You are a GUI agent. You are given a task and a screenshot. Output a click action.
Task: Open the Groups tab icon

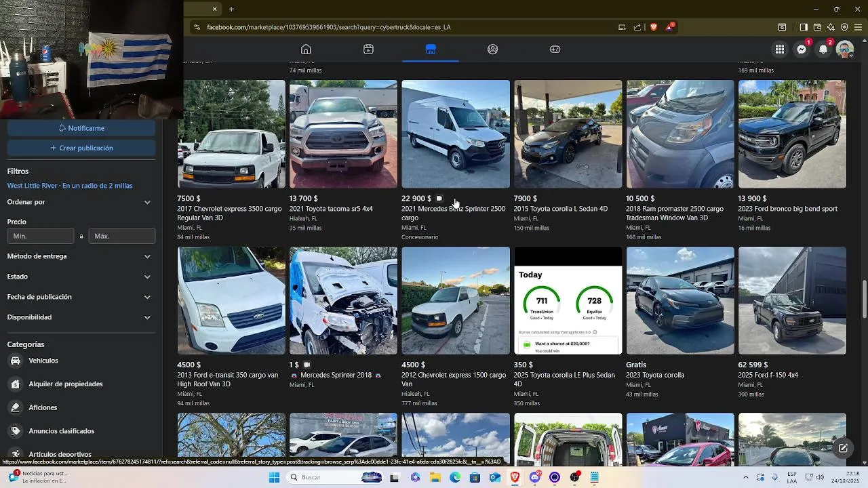[x=493, y=49]
